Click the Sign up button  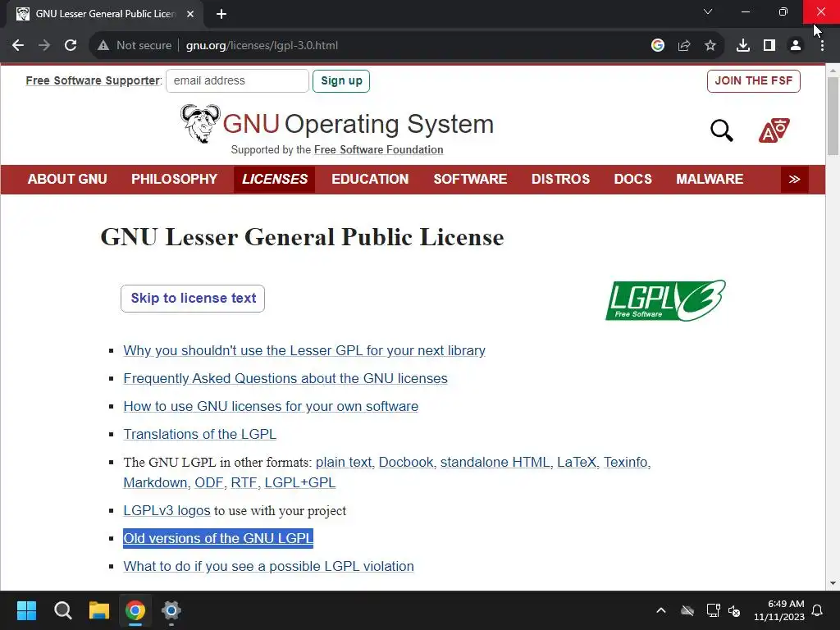pos(341,81)
